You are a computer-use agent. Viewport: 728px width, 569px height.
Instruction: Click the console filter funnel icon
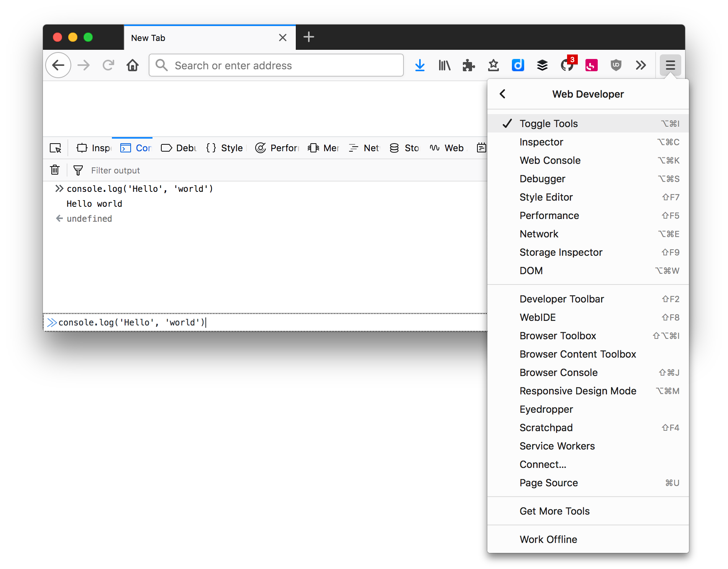[x=78, y=170]
